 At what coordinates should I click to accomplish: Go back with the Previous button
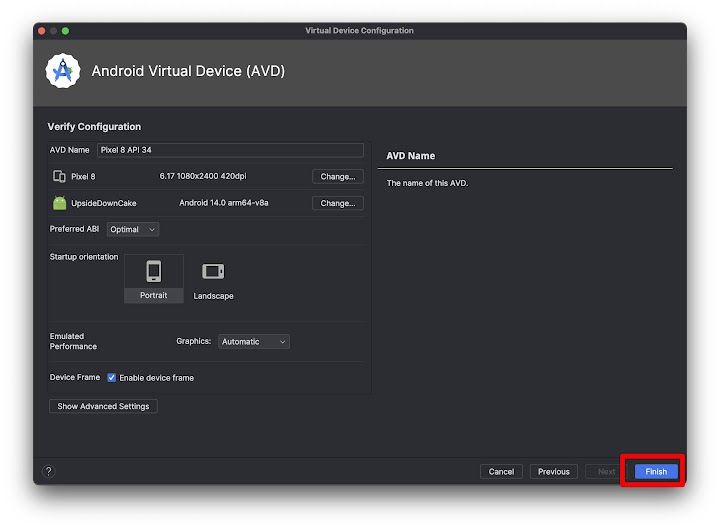point(554,471)
